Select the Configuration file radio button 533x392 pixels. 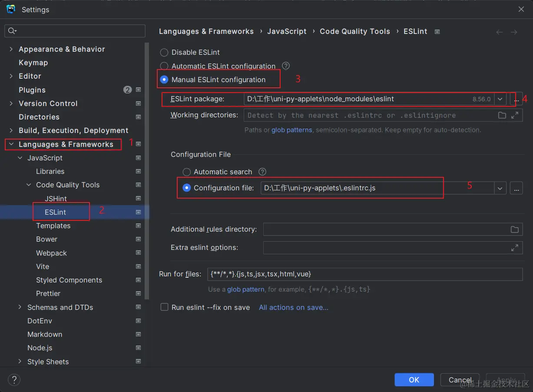pos(186,188)
